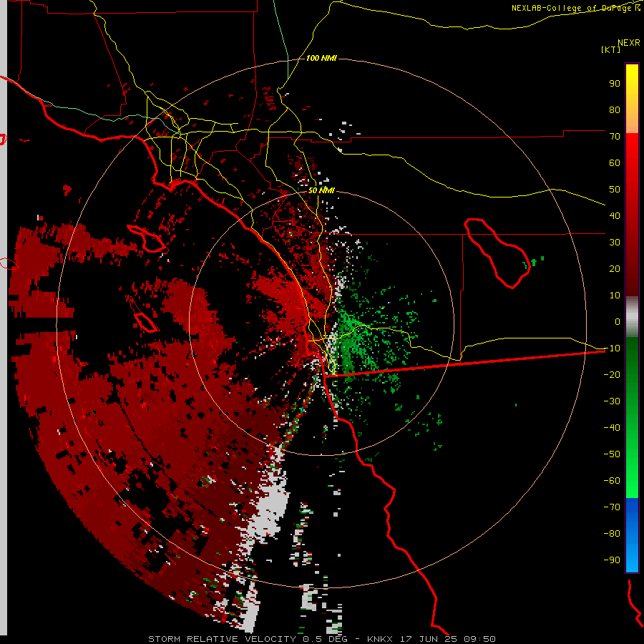
Task: Click the "-40" legend value
Action: (612, 428)
